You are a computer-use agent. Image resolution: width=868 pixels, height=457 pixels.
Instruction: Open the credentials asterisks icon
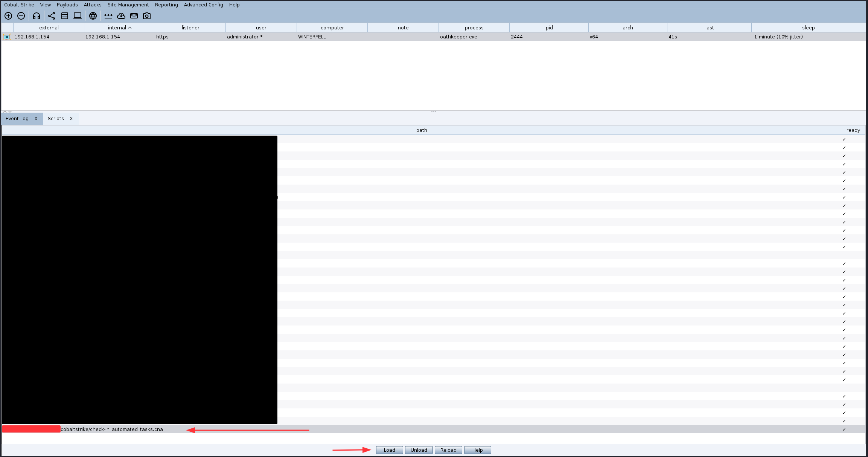108,16
